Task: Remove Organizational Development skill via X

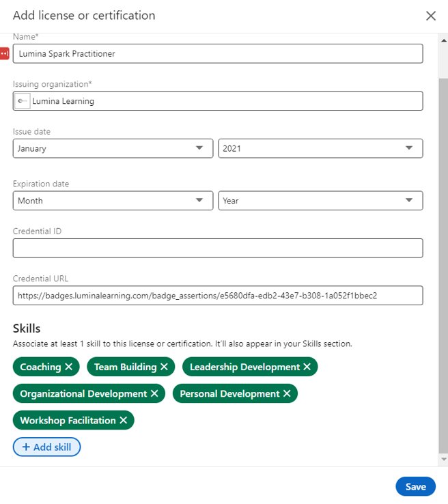Action: pos(154,393)
